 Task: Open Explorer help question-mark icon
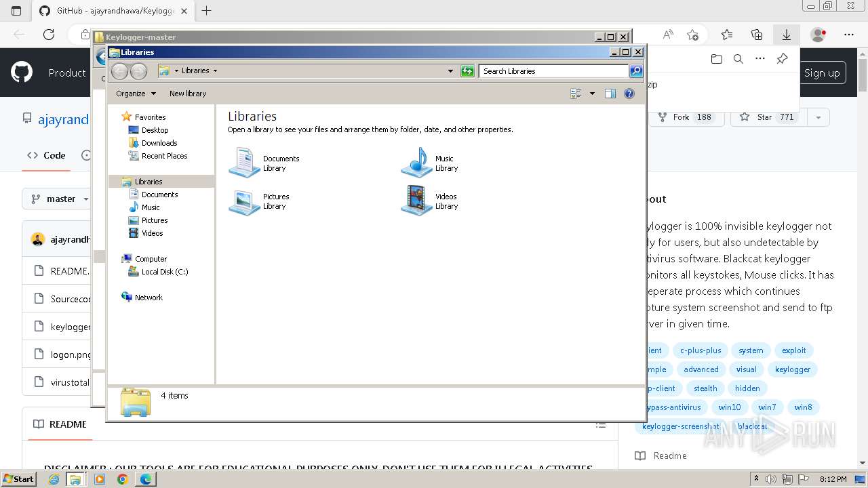[x=629, y=94]
